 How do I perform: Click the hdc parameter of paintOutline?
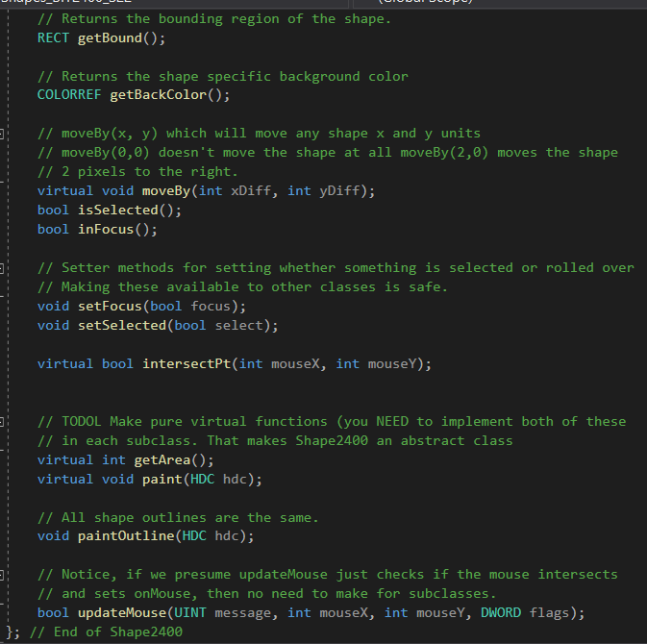pyautogui.click(x=227, y=536)
